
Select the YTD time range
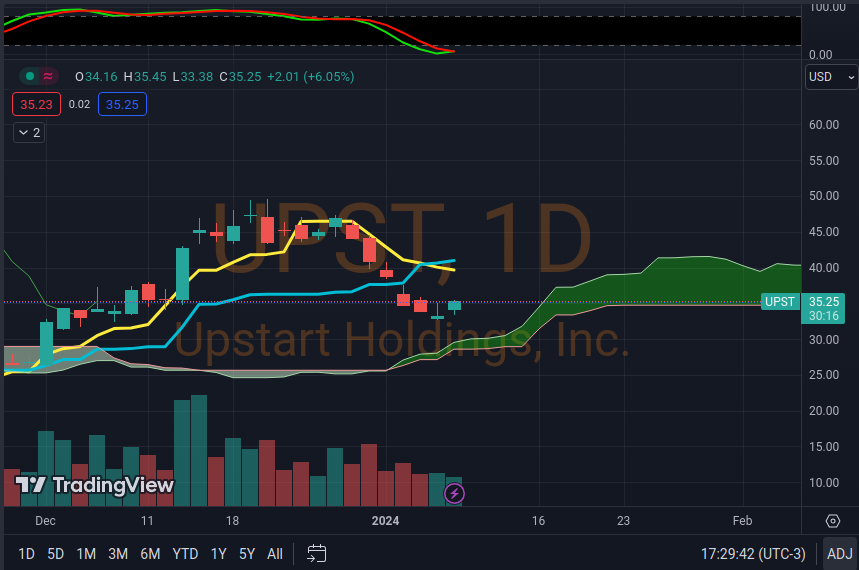click(x=185, y=554)
